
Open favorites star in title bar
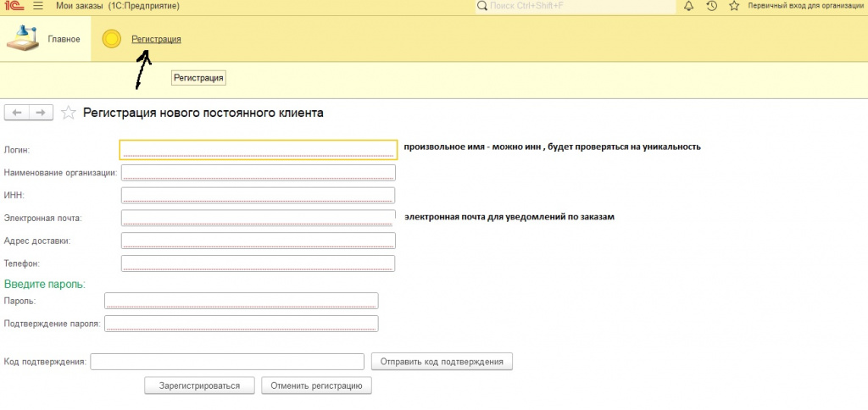pyautogui.click(x=732, y=6)
